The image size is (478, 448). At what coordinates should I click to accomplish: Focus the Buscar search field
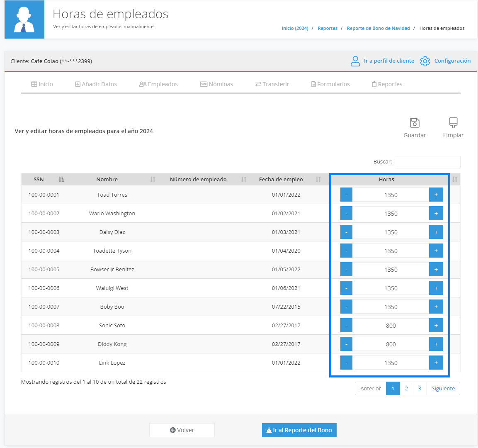tap(427, 162)
